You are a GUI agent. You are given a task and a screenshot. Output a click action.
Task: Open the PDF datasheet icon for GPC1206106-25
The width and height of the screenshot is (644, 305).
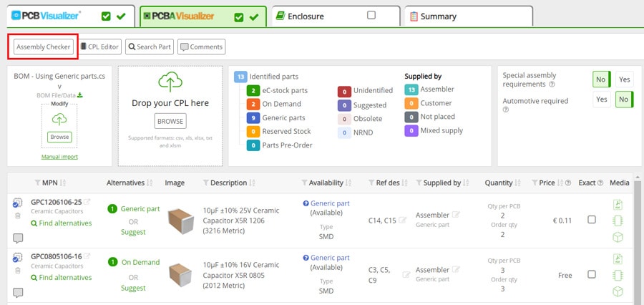point(618,205)
